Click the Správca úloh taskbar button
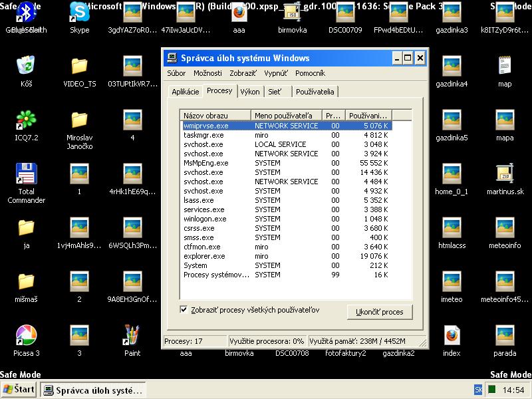This screenshot has width=532, height=399. 93,390
